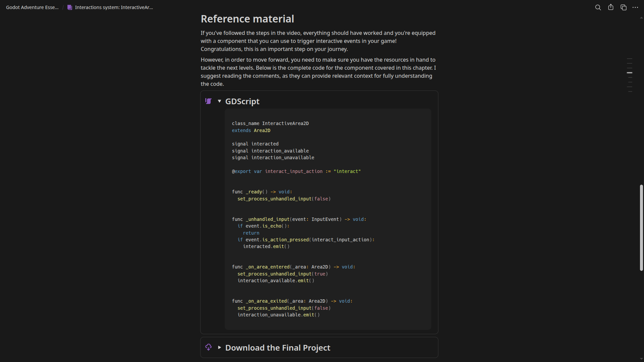
Task: Click the Download the Final Project heading
Action: click(278, 348)
